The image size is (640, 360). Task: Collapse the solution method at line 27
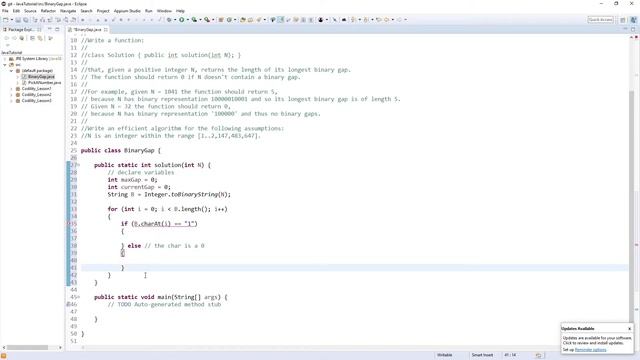tap(78, 165)
